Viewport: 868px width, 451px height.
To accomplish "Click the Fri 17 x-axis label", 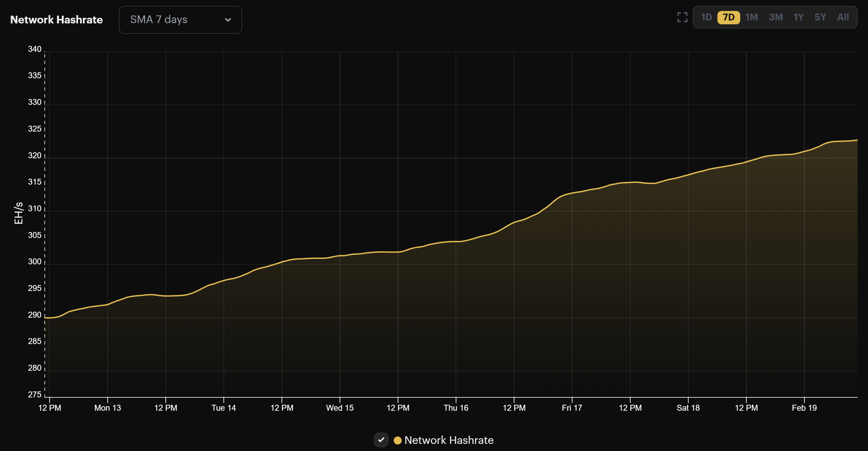I will [572, 408].
